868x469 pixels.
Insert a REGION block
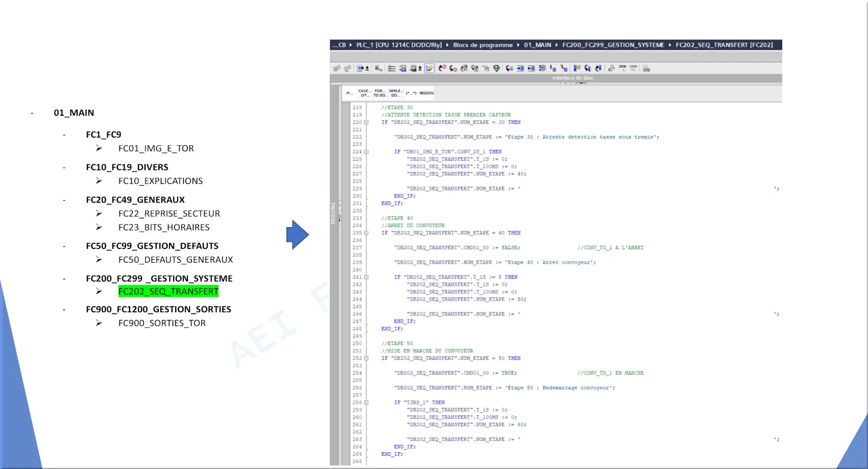426,93
